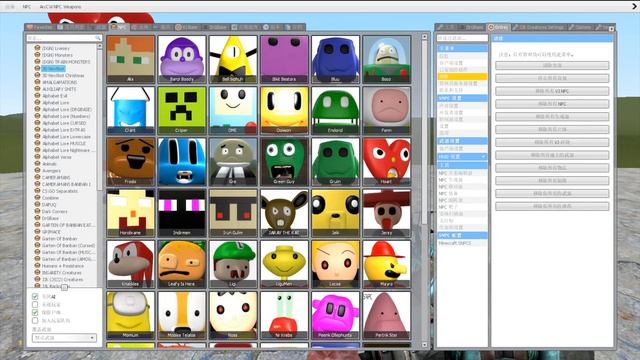Viewport: 640px width, 360px height.
Task: Select the Animals category
Action: [x=49, y=164]
